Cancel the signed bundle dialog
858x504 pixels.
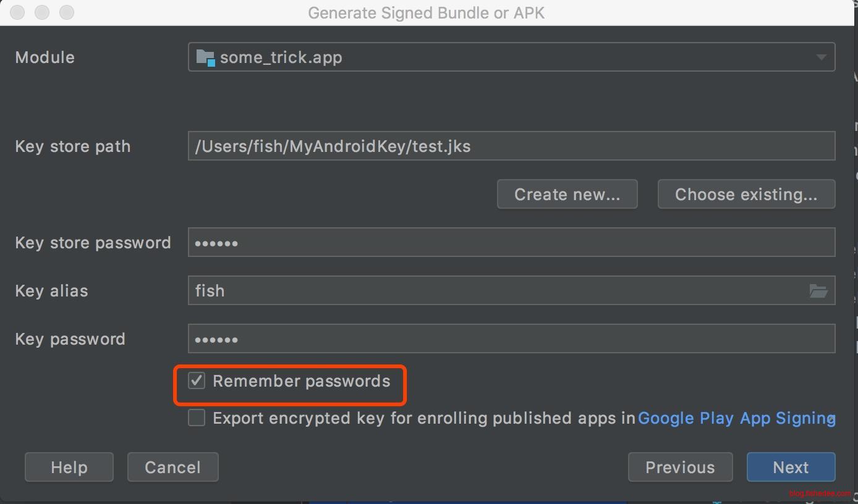[x=172, y=468]
